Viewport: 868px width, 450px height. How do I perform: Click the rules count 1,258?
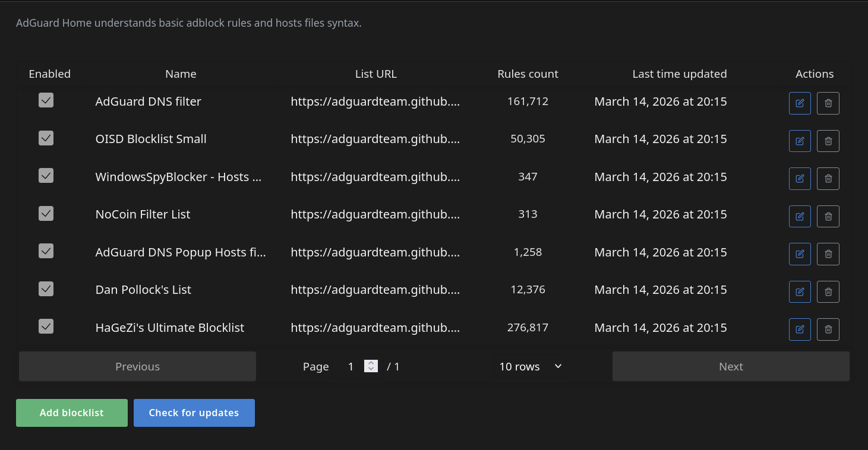pyautogui.click(x=528, y=252)
